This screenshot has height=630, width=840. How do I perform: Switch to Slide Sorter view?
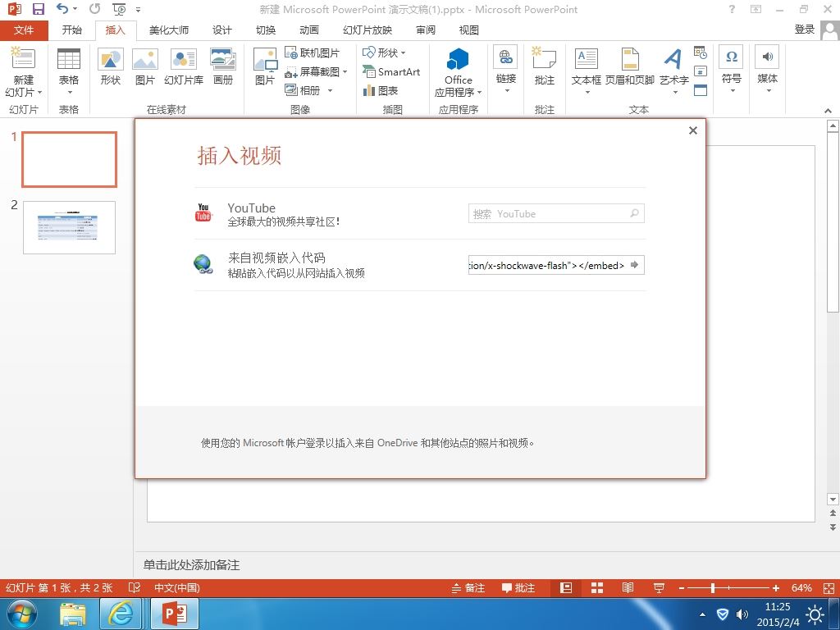click(597, 587)
